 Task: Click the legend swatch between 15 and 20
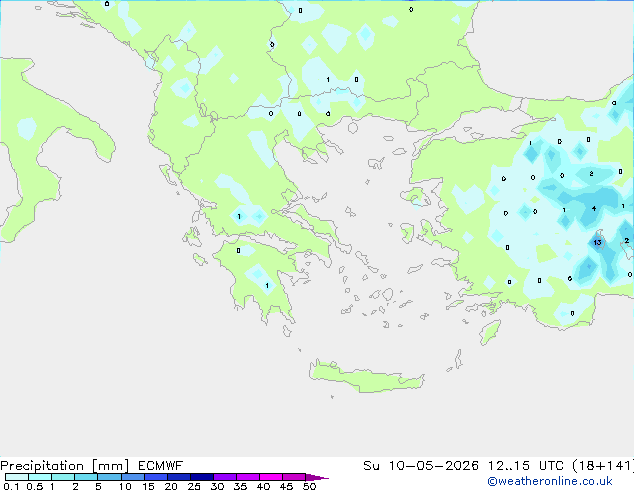[156, 477]
